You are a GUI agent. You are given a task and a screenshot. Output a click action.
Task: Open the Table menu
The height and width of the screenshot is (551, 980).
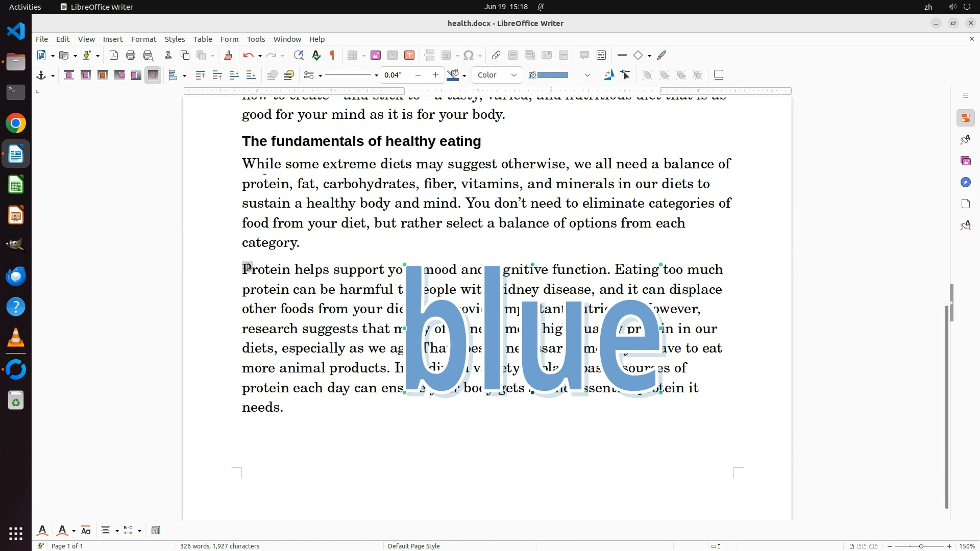click(203, 39)
